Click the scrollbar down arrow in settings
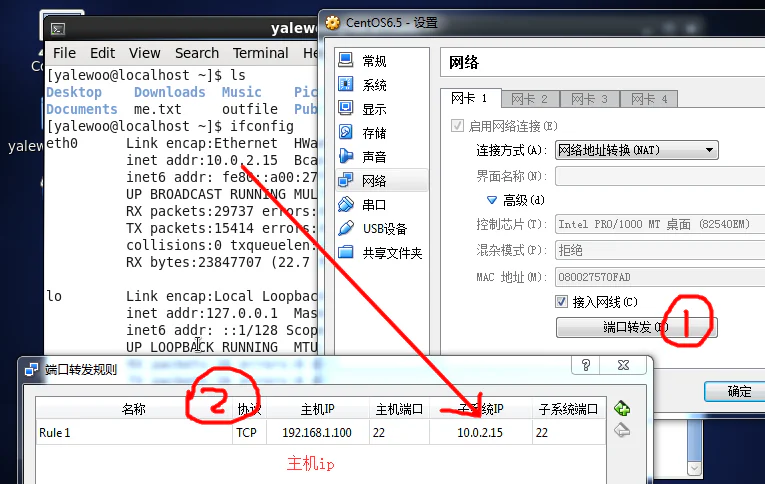This screenshot has width=765, height=484. click(x=694, y=469)
